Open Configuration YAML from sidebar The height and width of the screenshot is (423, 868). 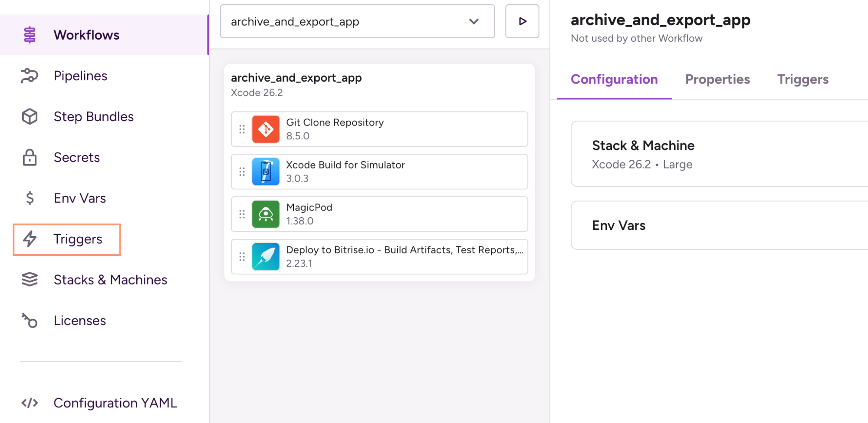(115, 403)
